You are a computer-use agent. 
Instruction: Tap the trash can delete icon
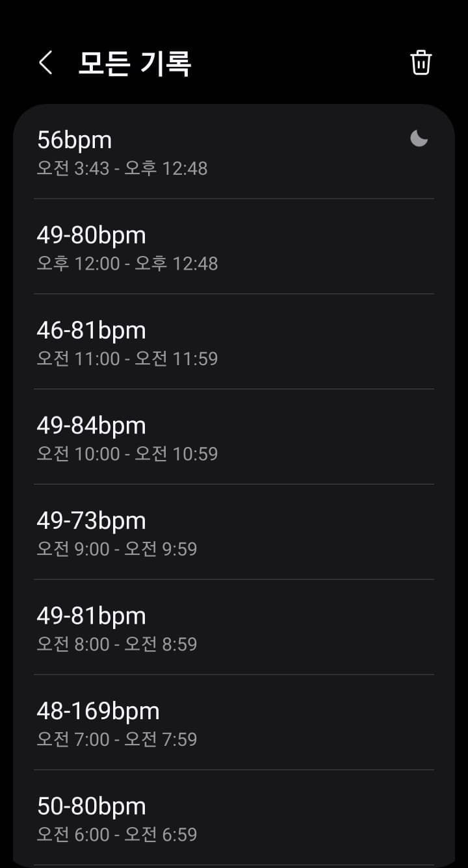click(421, 63)
